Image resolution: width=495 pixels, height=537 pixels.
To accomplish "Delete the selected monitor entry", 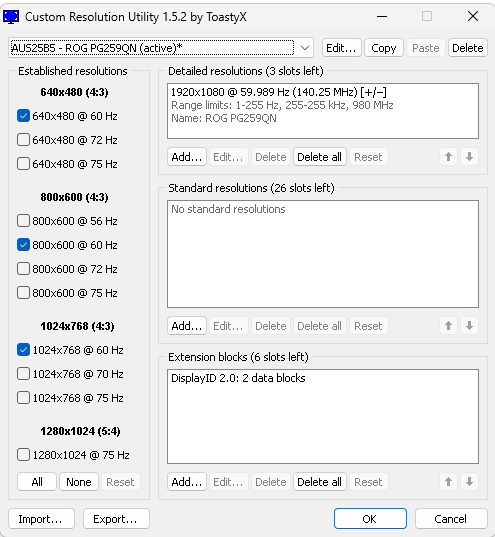I will (x=468, y=48).
